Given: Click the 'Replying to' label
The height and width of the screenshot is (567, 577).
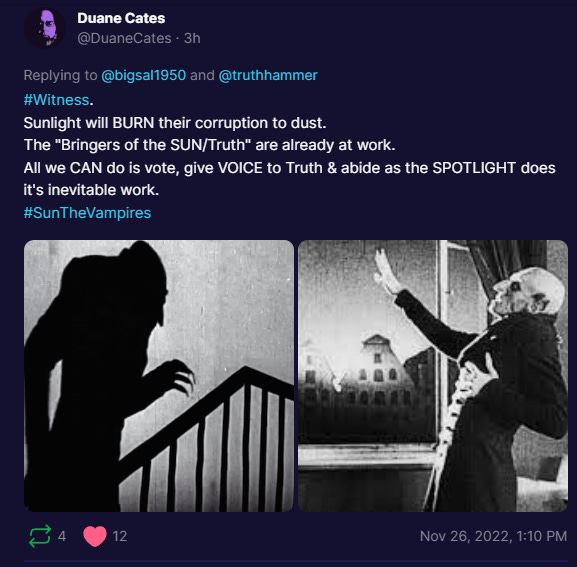Looking at the screenshot, I should tap(60, 75).
